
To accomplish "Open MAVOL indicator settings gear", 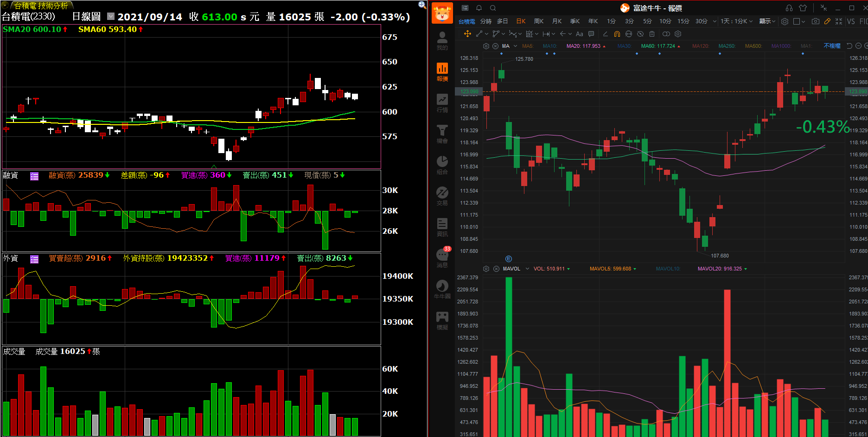I will coord(486,269).
